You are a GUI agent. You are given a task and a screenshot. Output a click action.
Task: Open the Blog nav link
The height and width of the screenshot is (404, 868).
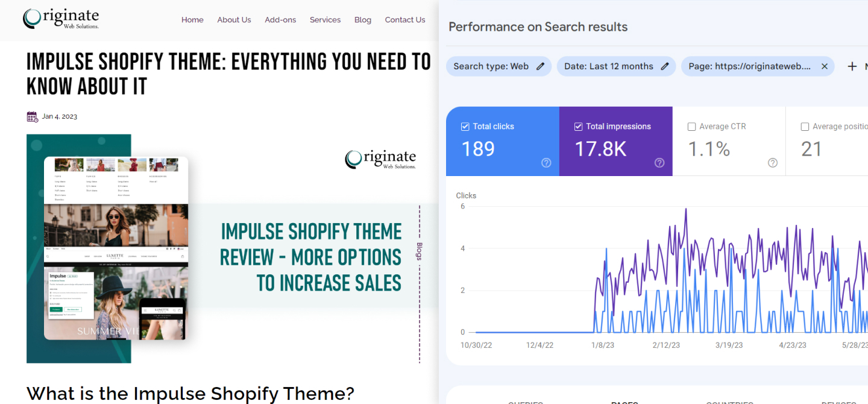pos(363,20)
